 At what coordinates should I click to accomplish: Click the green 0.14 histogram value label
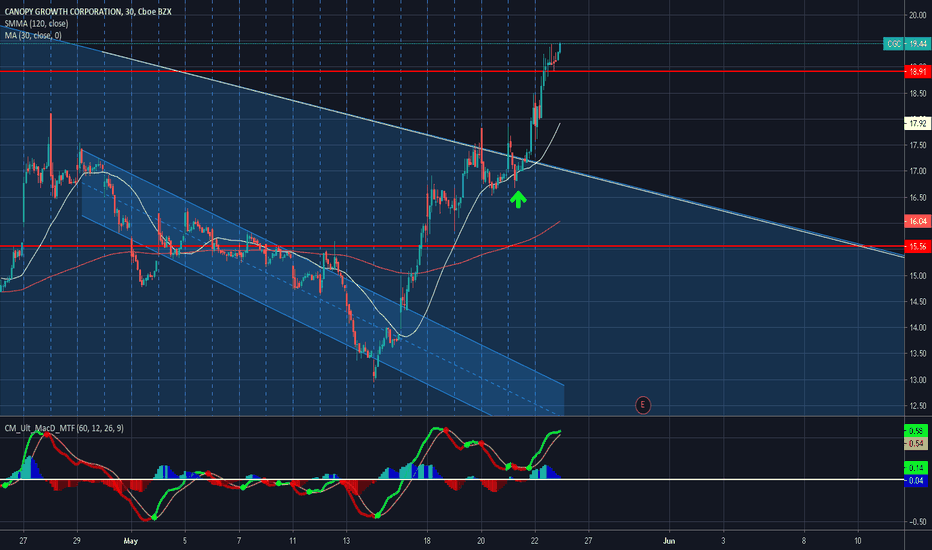(916, 468)
